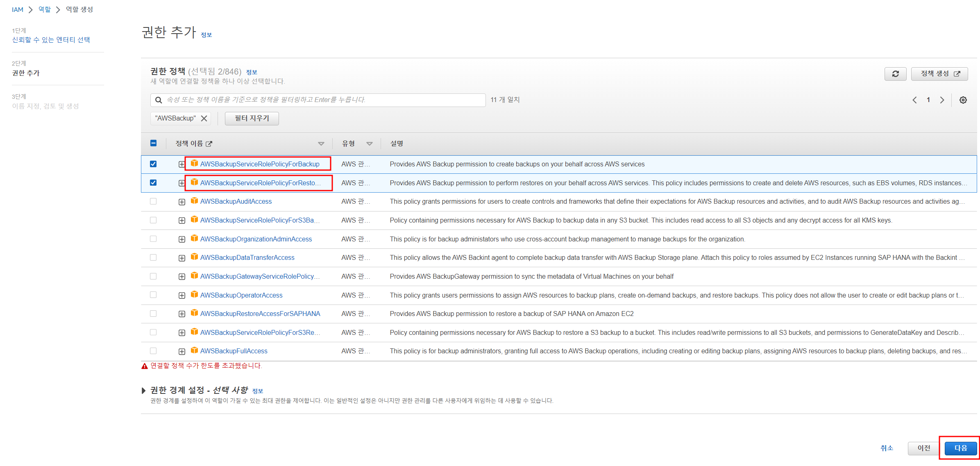This screenshot has width=980, height=466.
Task: Expand the 권한 경계 설정 section
Action: (143, 391)
